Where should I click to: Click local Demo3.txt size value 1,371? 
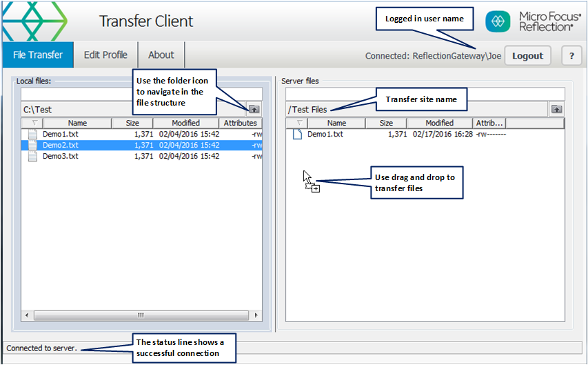143,156
